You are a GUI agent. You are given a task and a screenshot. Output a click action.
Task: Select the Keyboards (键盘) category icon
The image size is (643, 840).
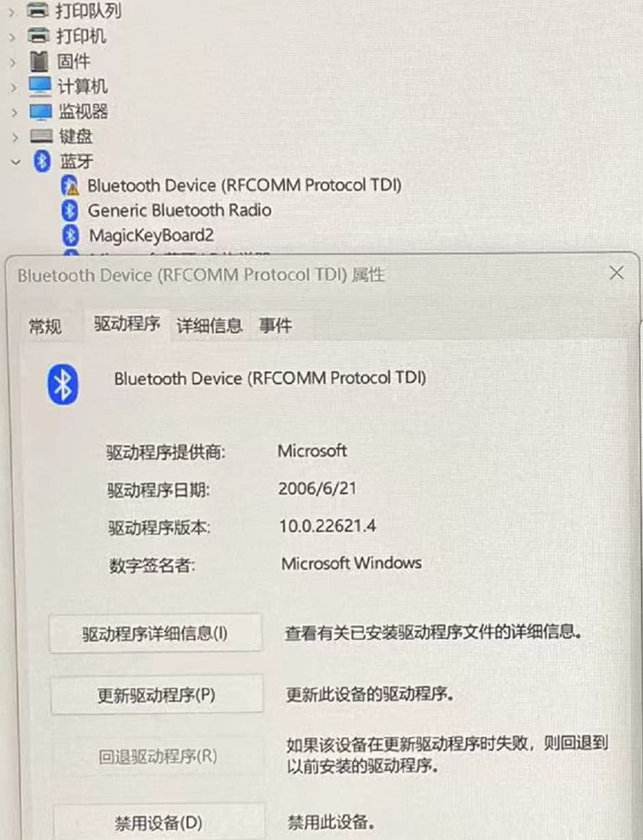click(40, 136)
